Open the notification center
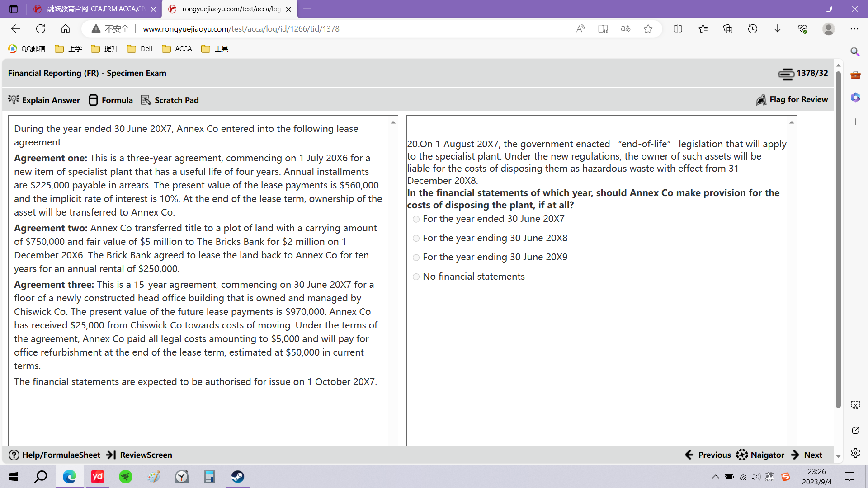868x488 pixels. pyautogui.click(x=849, y=477)
